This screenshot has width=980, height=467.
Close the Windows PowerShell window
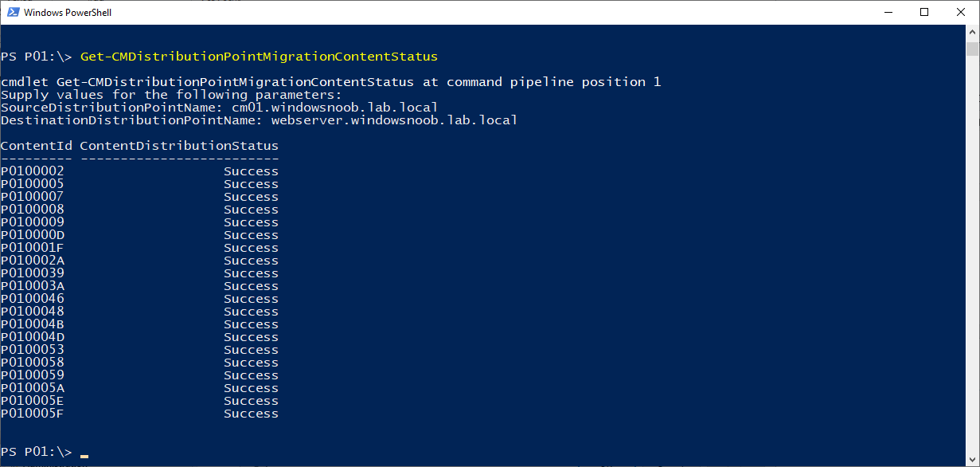(x=961, y=12)
